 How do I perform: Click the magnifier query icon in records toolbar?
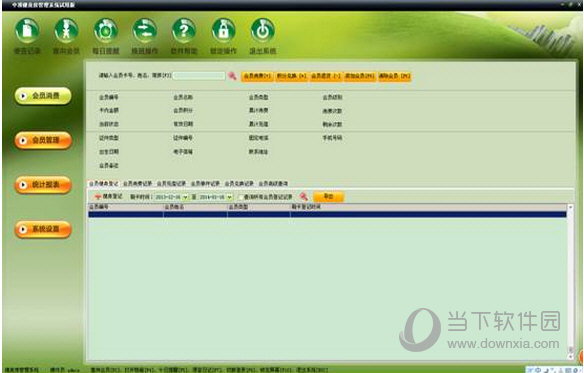pos(304,197)
